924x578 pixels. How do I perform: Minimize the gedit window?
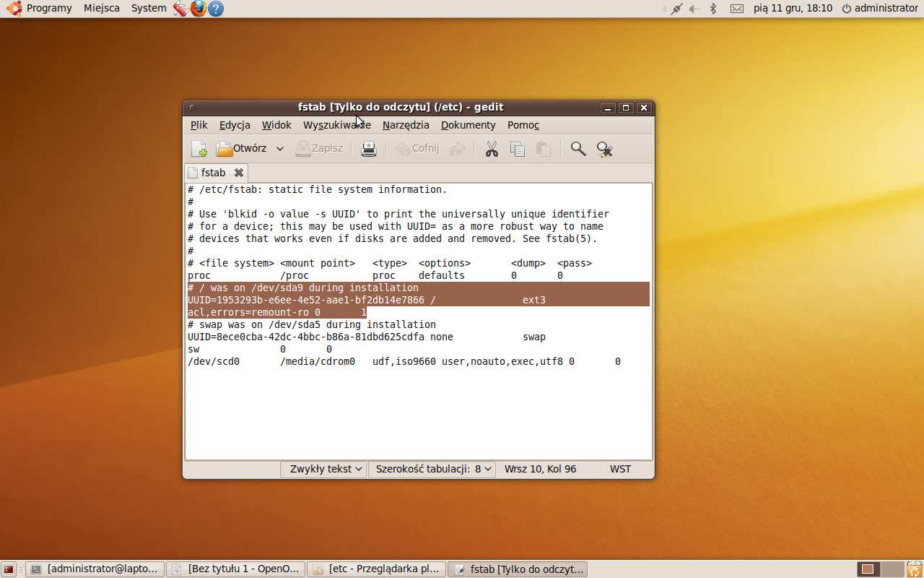[608, 108]
